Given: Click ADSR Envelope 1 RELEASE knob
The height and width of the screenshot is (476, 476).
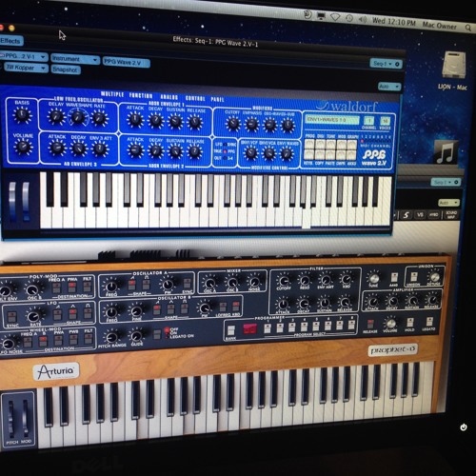Looking at the screenshot, I should pos(195,122).
